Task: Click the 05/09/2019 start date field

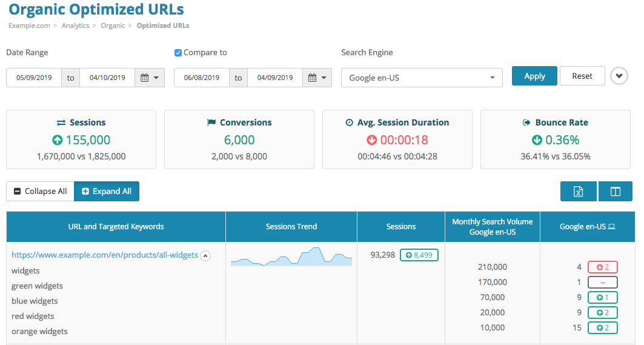Action: 34,78
